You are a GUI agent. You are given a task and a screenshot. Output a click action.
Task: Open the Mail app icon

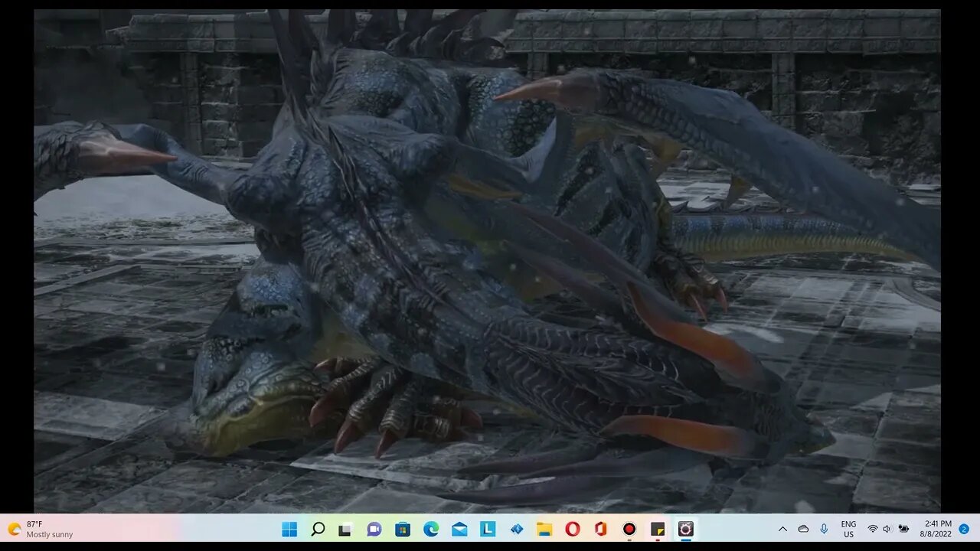459,529
